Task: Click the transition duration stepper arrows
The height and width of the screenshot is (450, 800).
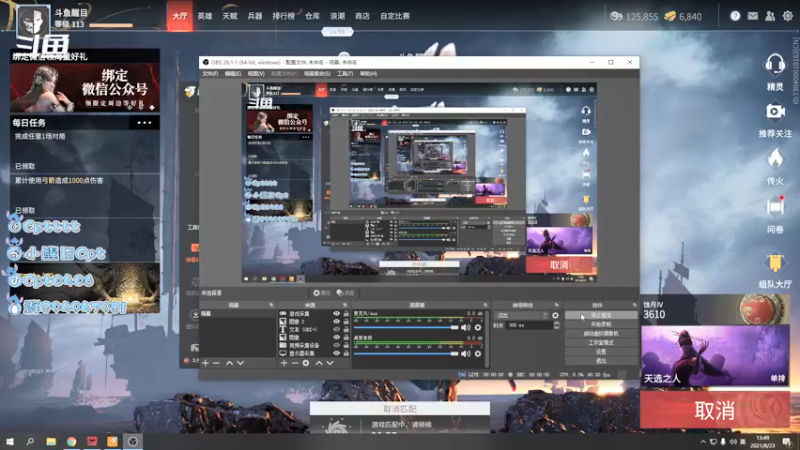Action: coord(556,326)
